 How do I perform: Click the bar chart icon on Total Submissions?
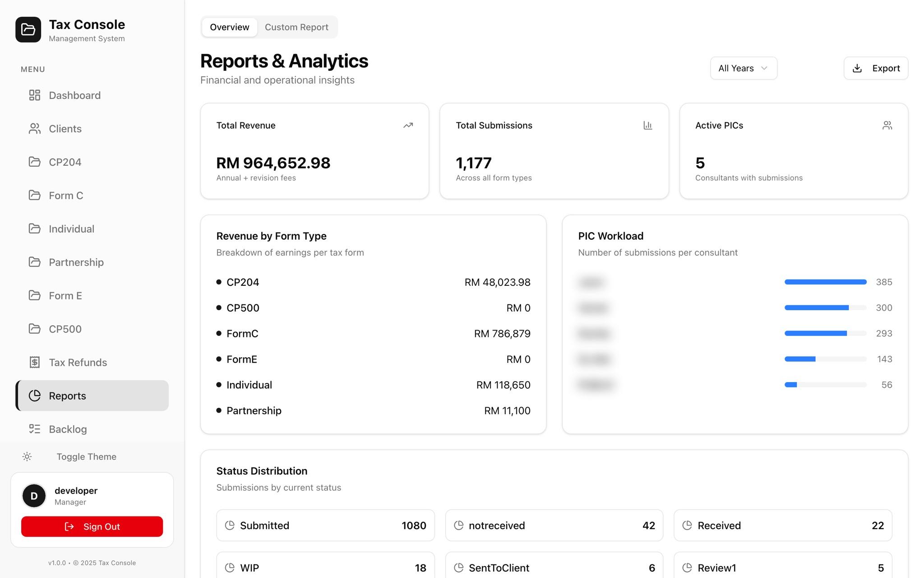point(648,126)
